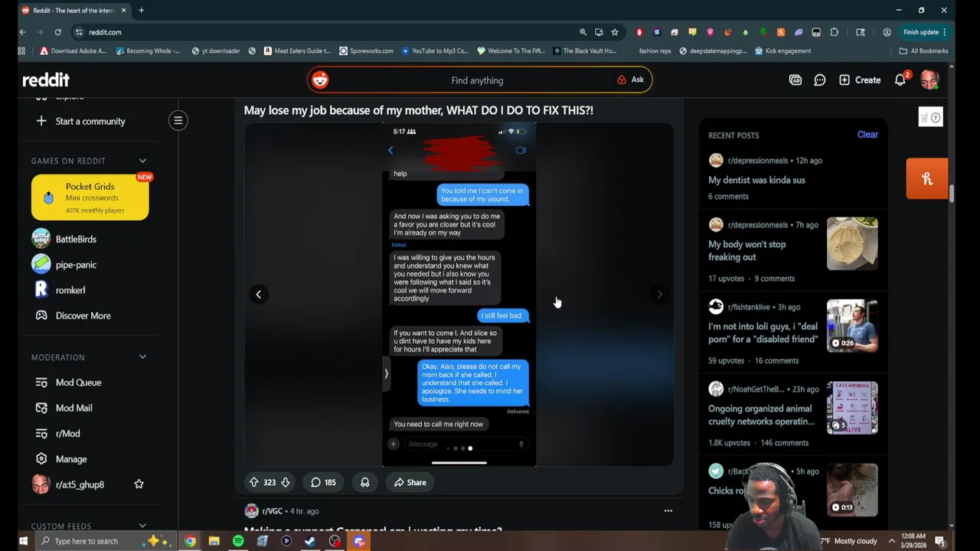Select Discover More games
The image size is (980, 551).
pos(83,315)
